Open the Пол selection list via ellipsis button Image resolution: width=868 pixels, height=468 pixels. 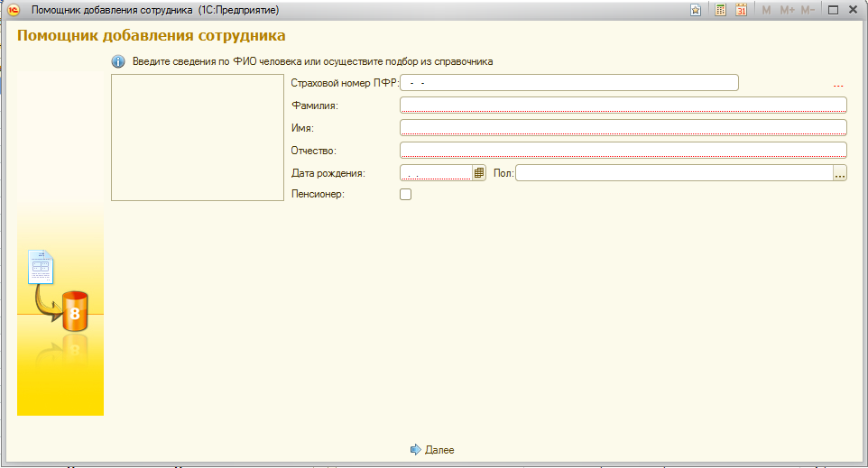click(x=840, y=173)
